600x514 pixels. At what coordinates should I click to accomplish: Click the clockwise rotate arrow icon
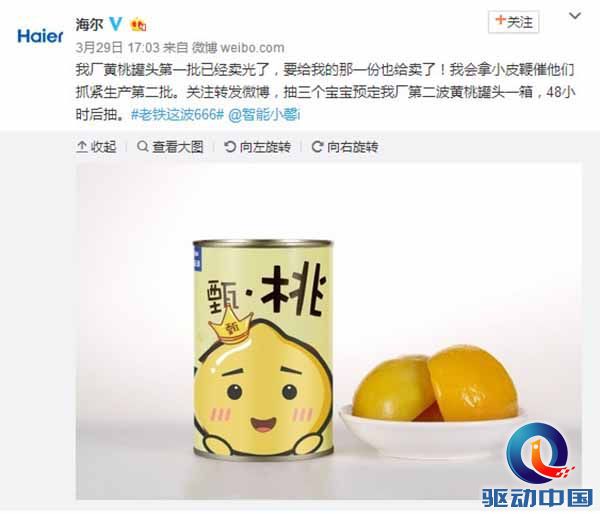(317, 147)
